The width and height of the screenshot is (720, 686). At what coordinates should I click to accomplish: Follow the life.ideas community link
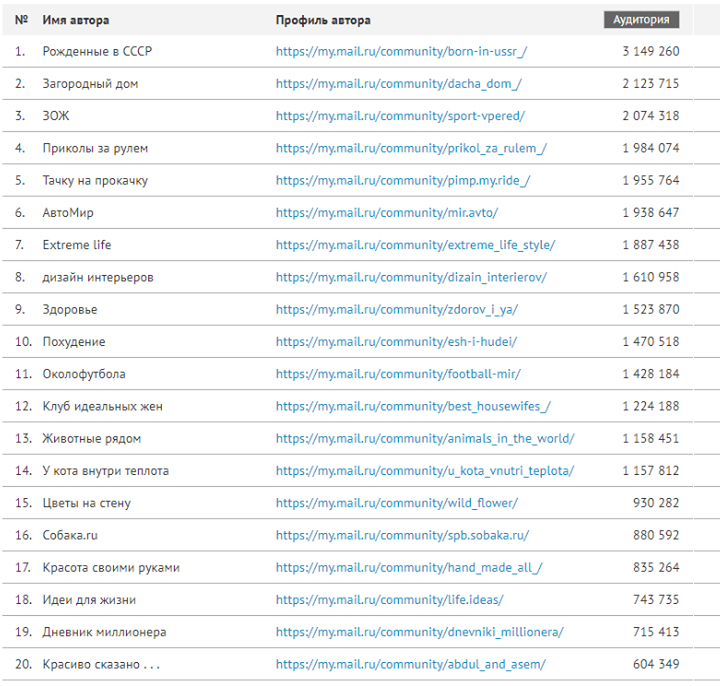[x=389, y=600]
